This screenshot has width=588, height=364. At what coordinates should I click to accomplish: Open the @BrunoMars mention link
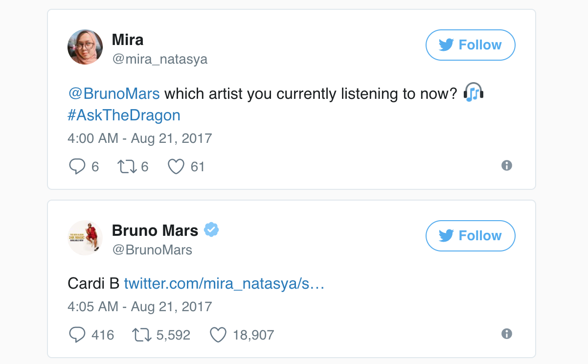tap(114, 93)
